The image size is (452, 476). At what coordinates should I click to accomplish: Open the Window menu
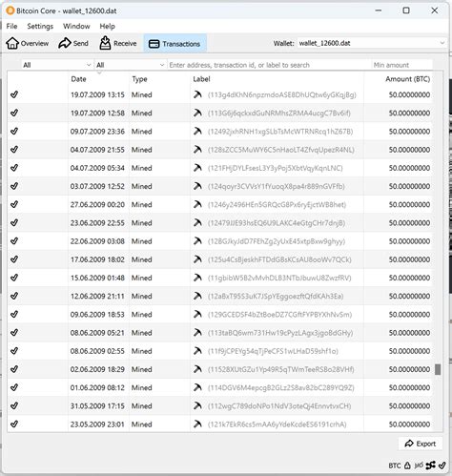[x=76, y=26]
